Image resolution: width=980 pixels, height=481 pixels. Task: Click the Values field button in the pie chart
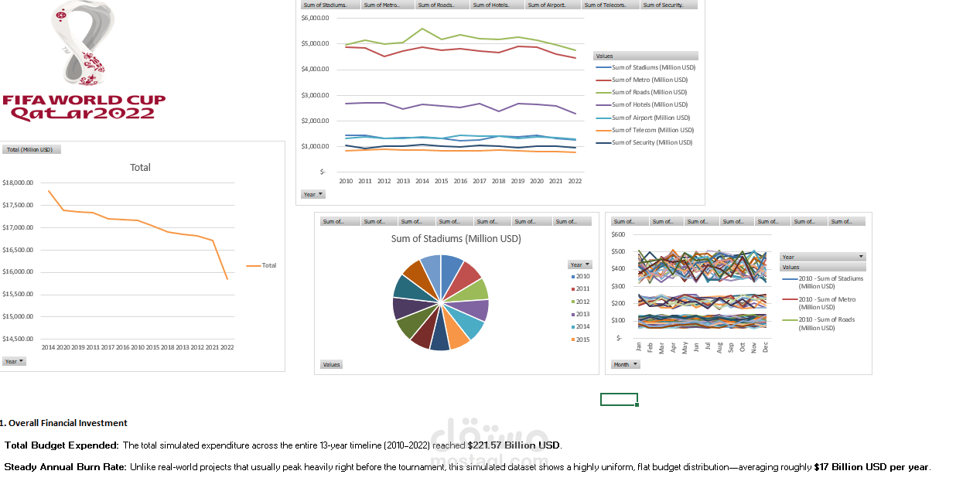point(331,364)
